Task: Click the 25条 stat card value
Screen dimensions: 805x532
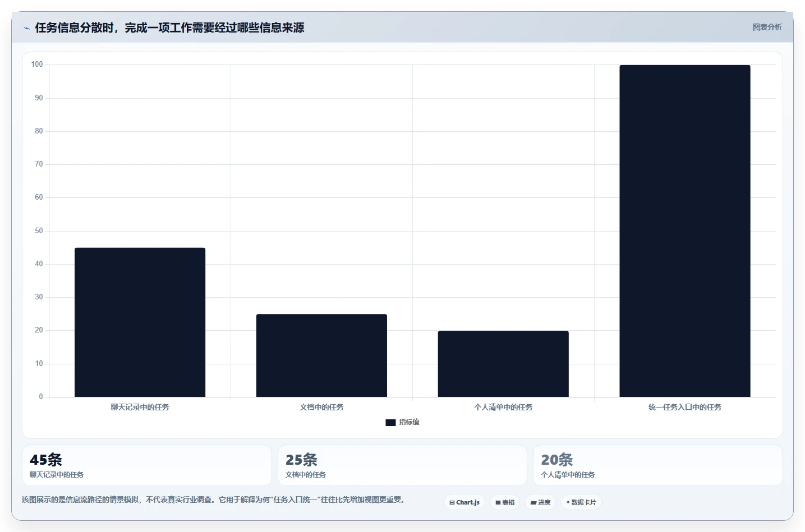Action: pos(301,460)
